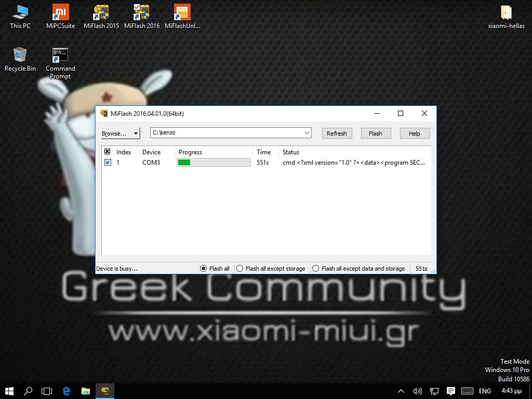This screenshot has width=532, height=399.
Task: Select the Flash all radio button
Action: 204,269
